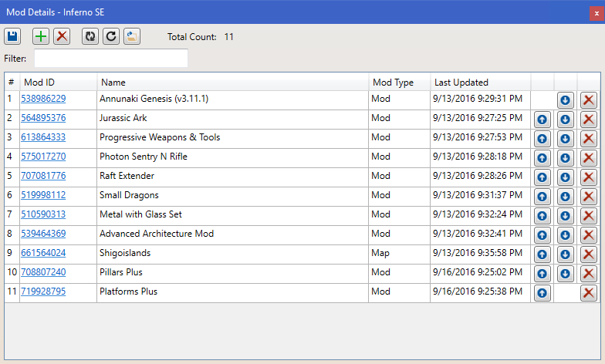Add a new mod with green plus
The width and height of the screenshot is (605, 364).
tap(41, 37)
